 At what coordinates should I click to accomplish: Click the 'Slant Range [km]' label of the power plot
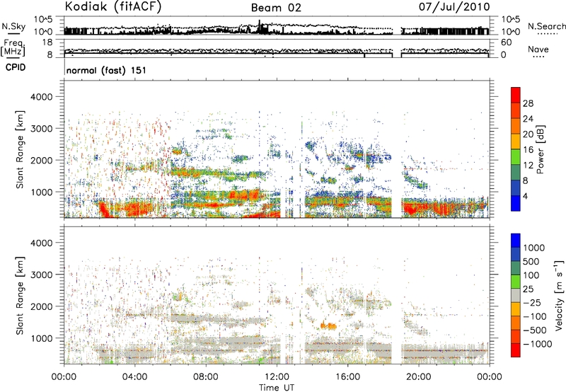(20, 149)
